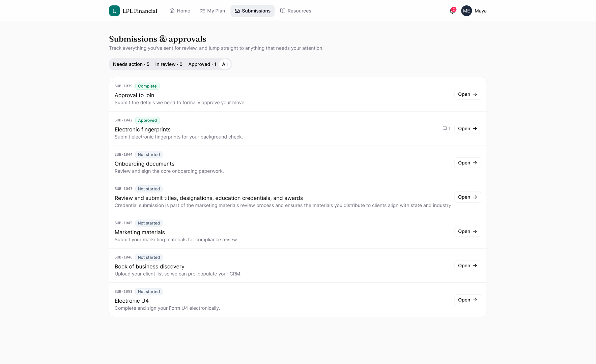This screenshot has width=596, height=364.
Task: Click the Approved status badge on SUB-1042
Action: pyautogui.click(x=147, y=120)
